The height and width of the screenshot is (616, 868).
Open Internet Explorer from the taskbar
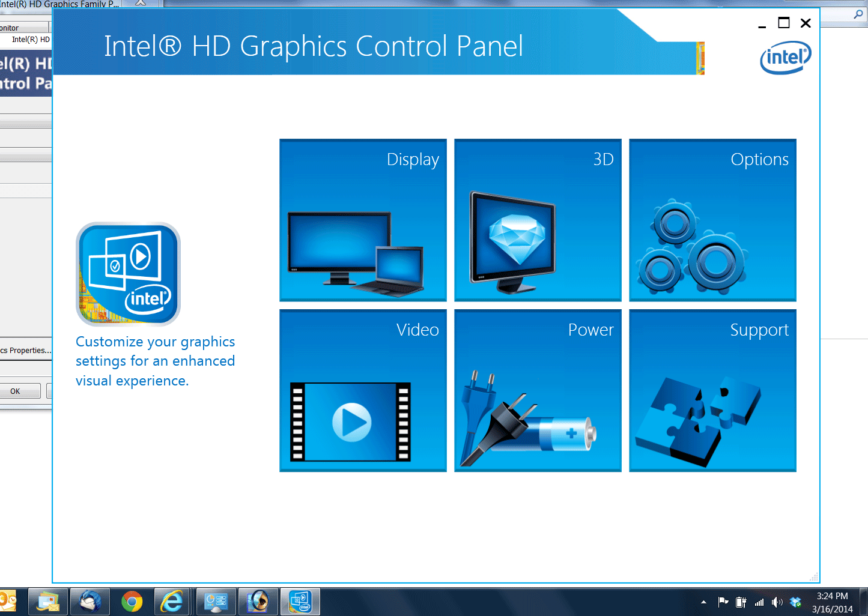[171, 602]
